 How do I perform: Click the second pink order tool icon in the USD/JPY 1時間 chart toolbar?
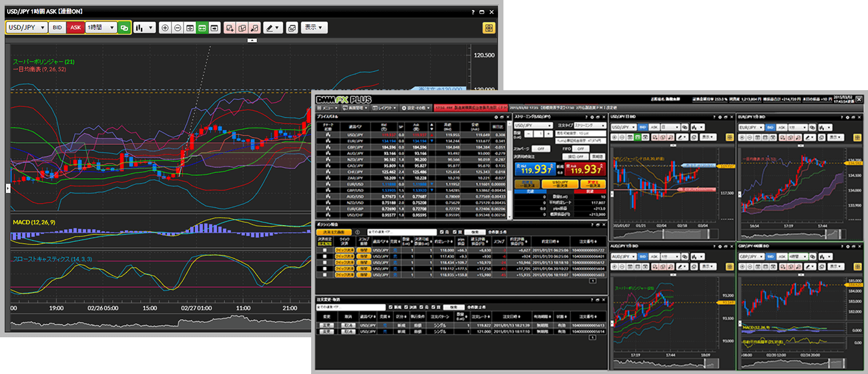pyautogui.click(x=242, y=27)
